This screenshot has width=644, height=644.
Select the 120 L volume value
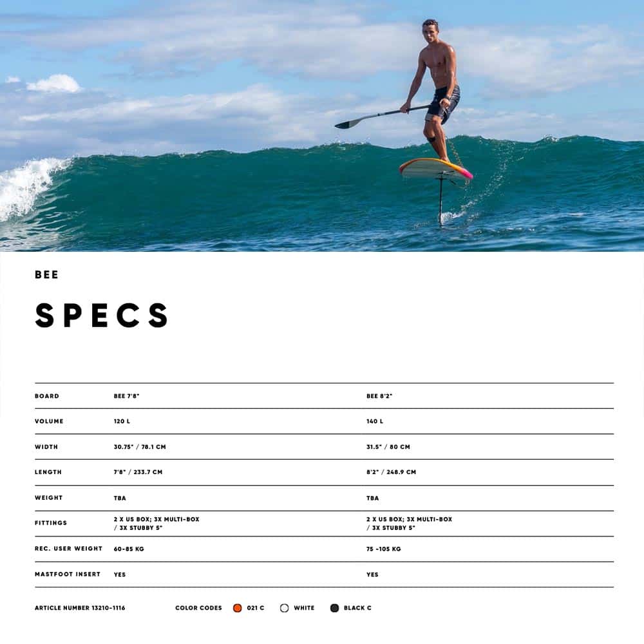[x=122, y=421]
